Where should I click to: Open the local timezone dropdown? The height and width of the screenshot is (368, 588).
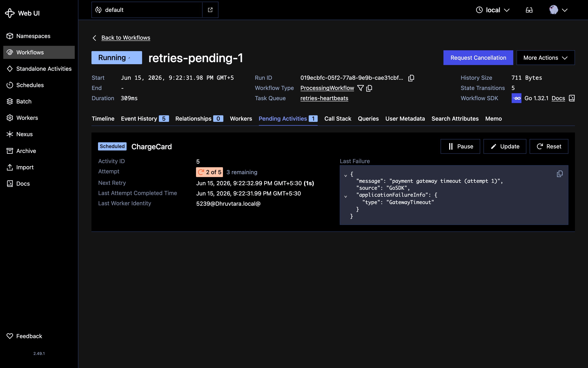tap(492, 10)
